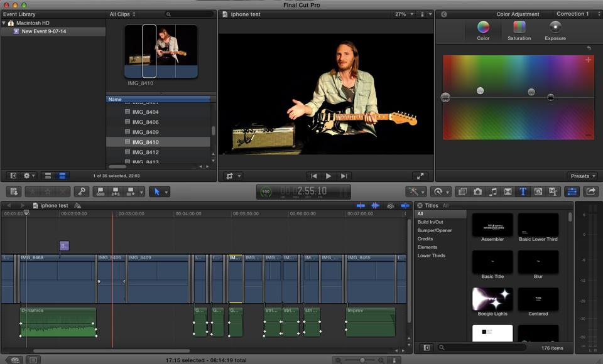
Task: Collapse the Macintosh HD disclosure triangle
Action: (4, 23)
